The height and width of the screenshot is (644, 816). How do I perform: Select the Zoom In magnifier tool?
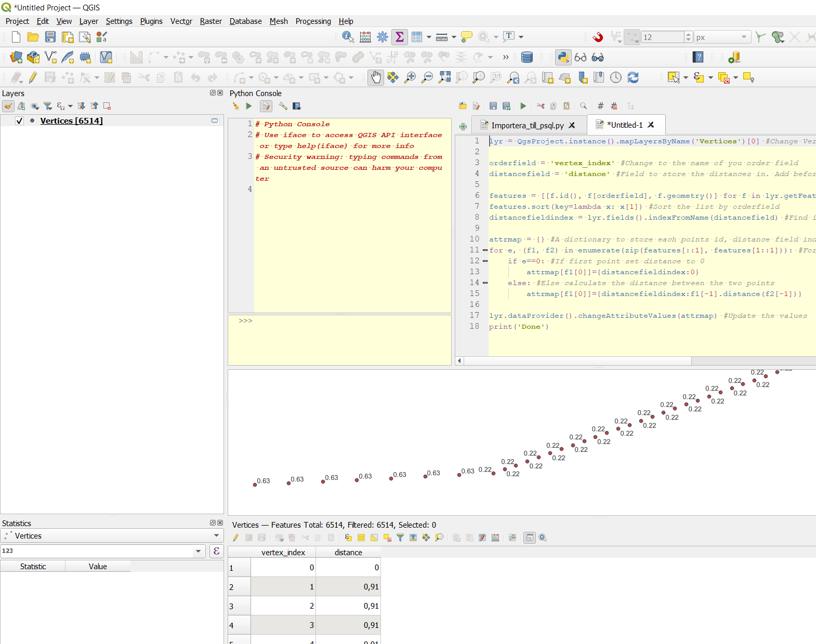(410, 77)
